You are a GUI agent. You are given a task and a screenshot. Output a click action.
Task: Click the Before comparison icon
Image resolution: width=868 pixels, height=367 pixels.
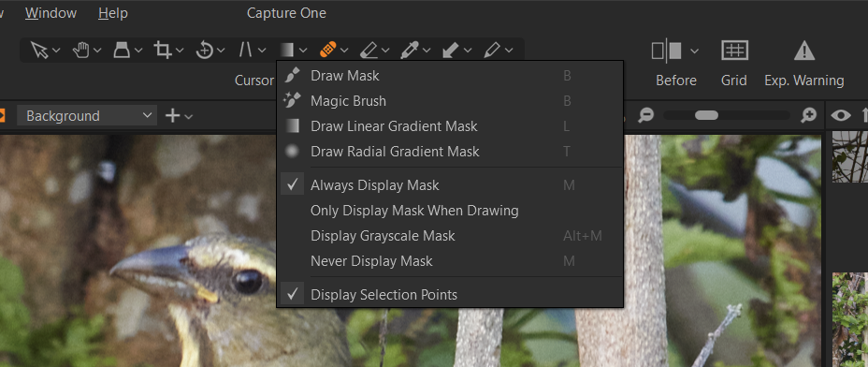point(667,51)
